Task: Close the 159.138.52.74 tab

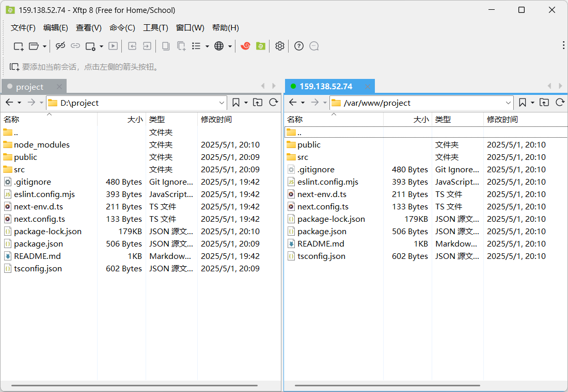Action: point(368,87)
